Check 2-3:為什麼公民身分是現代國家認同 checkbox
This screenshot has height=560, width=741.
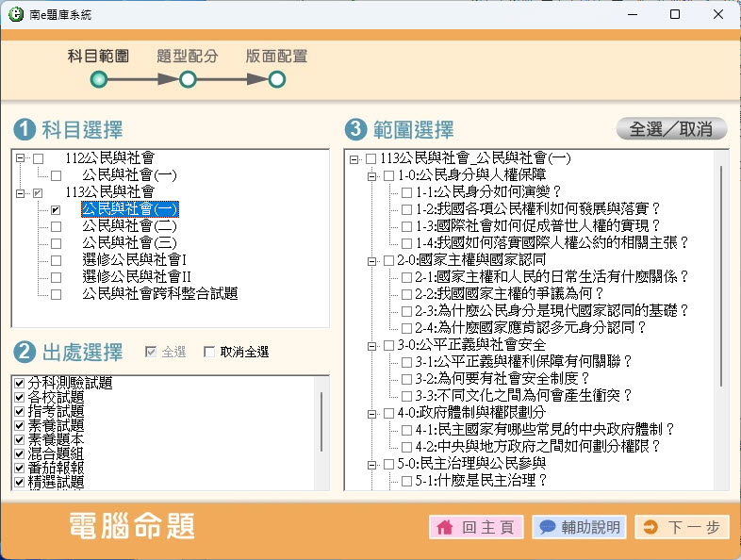(406, 311)
